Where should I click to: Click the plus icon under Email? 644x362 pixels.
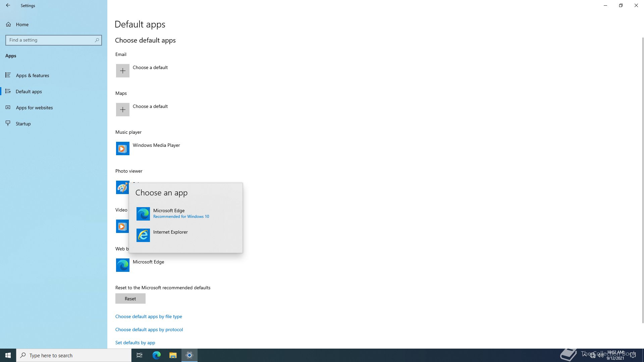123,71
